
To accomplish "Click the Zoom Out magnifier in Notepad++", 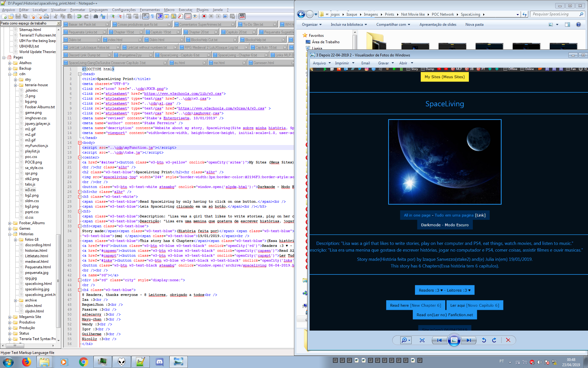I will (119, 16).
